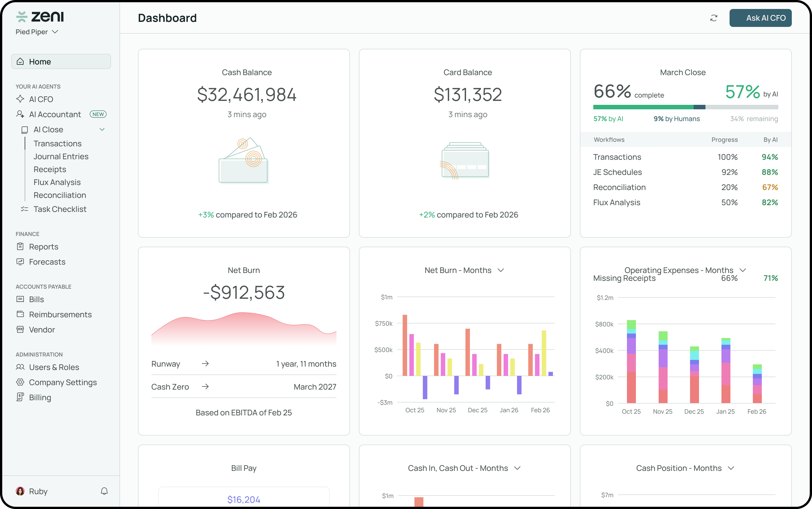Open notifications bell
This screenshot has width=812, height=509.
(x=104, y=491)
